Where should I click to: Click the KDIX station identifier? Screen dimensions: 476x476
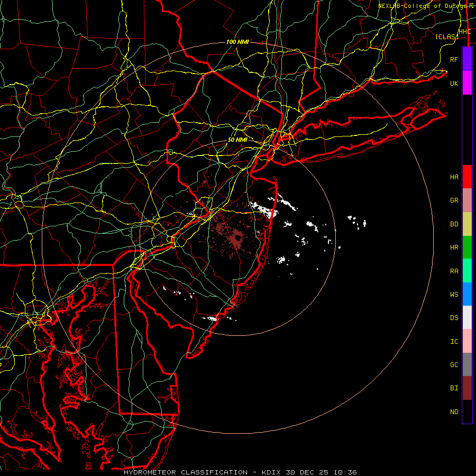coord(272,472)
